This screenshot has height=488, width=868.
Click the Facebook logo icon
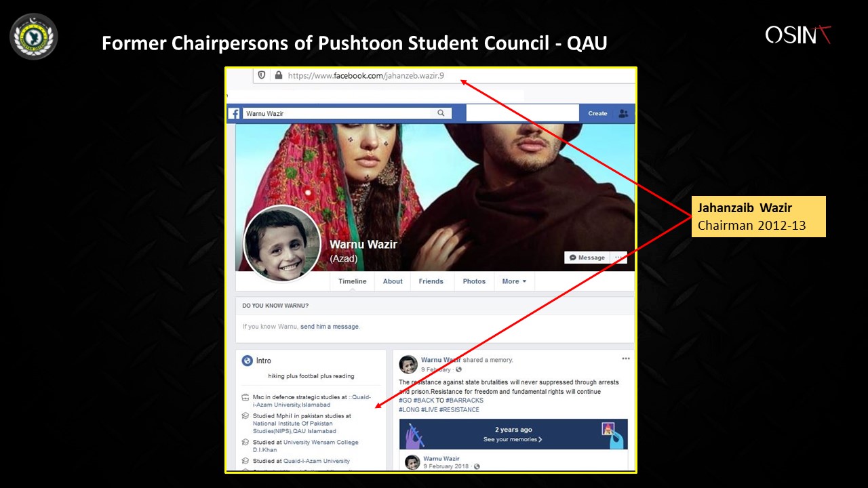tap(235, 114)
